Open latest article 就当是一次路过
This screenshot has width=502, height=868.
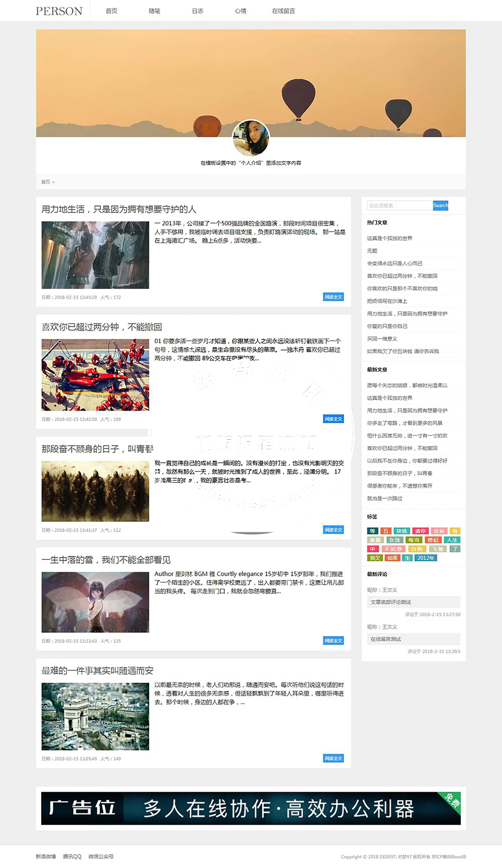384,498
